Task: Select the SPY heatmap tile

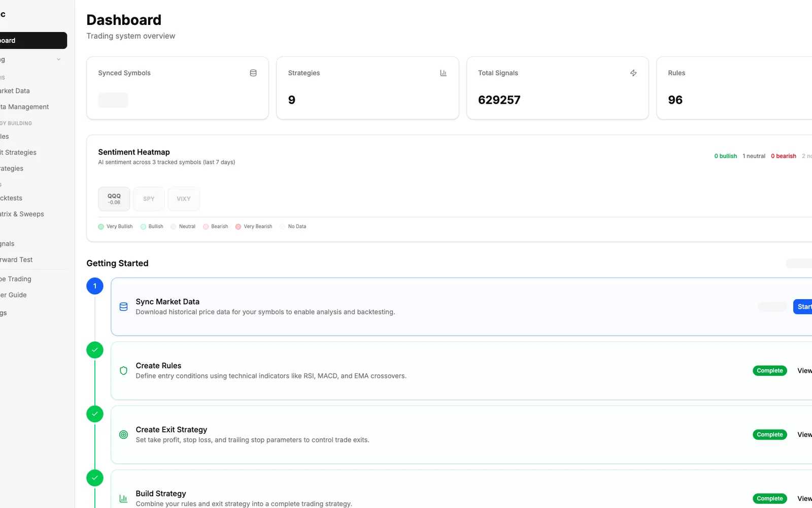Action: click(149, 199)
